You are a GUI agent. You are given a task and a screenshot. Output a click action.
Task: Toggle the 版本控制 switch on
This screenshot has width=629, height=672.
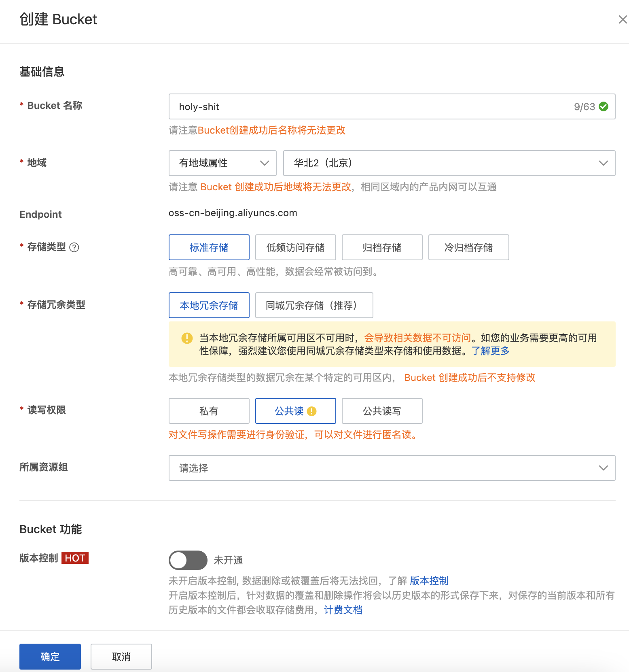point(188,560)
